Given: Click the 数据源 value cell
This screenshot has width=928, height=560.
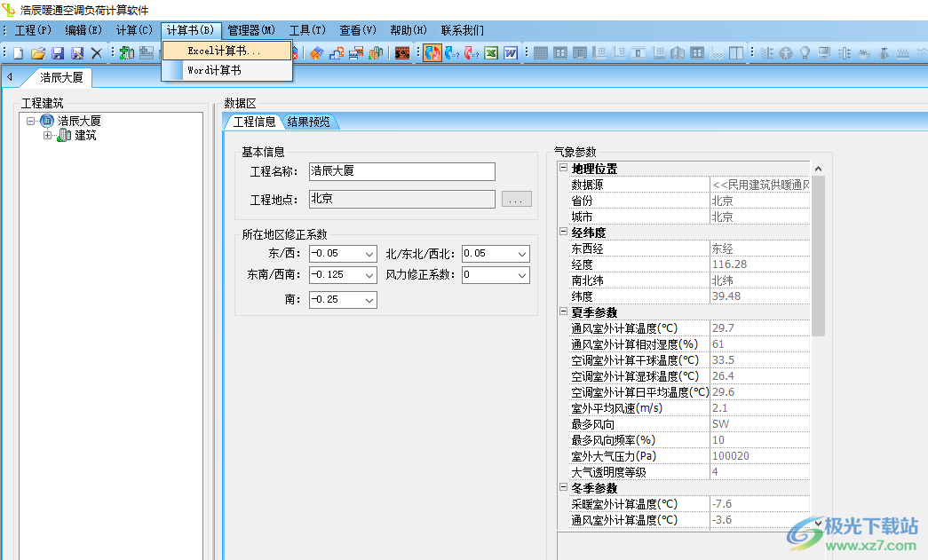Looking at the screenshot, I should (760, 185).
